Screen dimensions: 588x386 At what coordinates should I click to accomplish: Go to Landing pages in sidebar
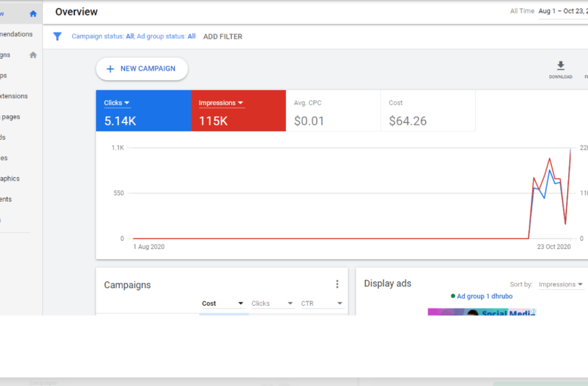tap(11, 117)
